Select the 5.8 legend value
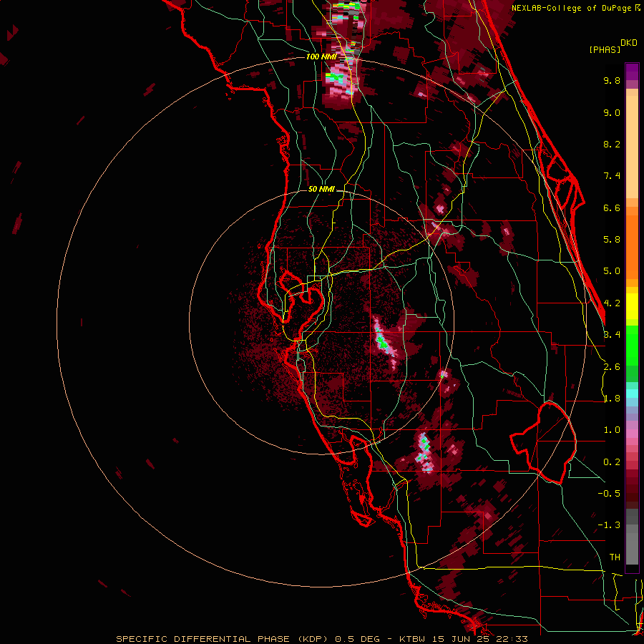 tap(612, 240)
